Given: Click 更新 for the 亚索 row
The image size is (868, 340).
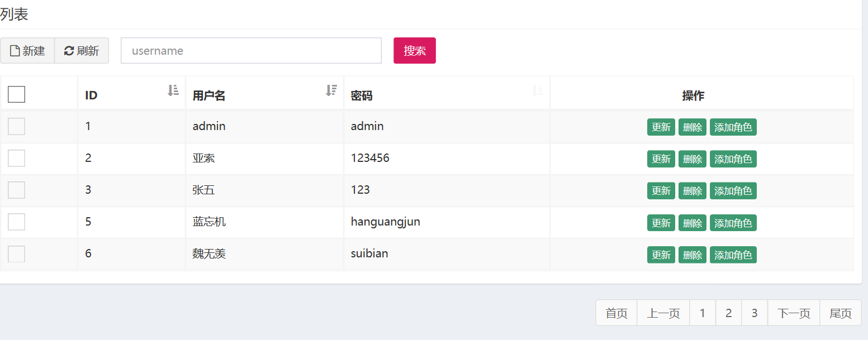Looking at the screenshot, I should [x=661, y=159].
